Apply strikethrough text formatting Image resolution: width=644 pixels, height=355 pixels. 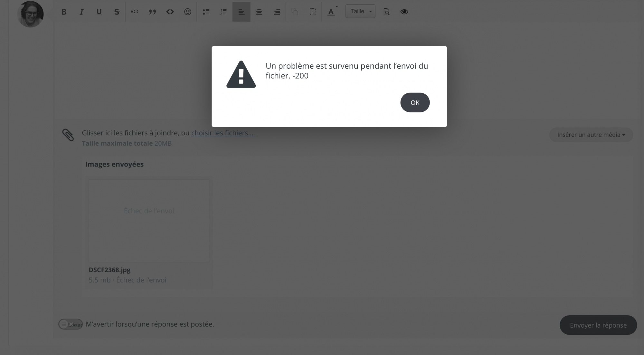117,12
